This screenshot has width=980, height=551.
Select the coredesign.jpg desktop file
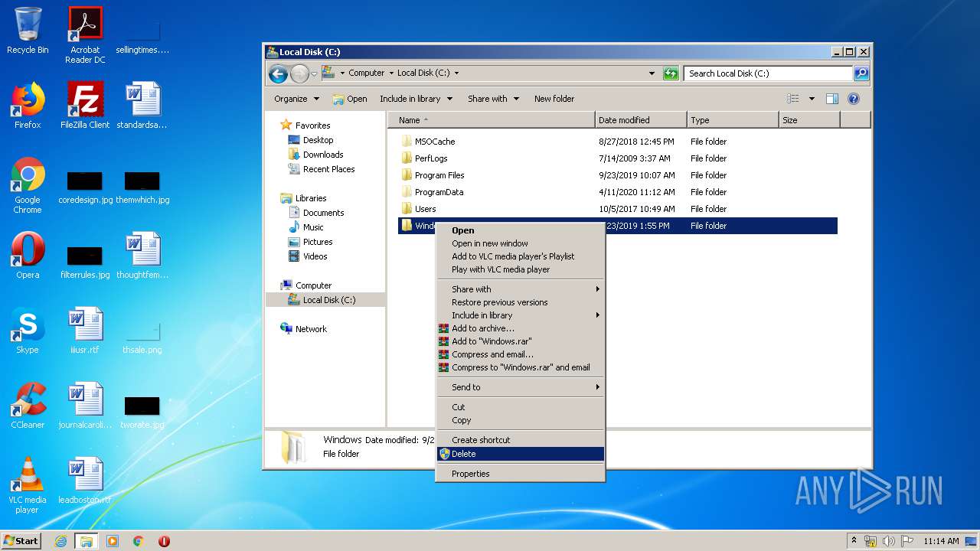(85, 187)
